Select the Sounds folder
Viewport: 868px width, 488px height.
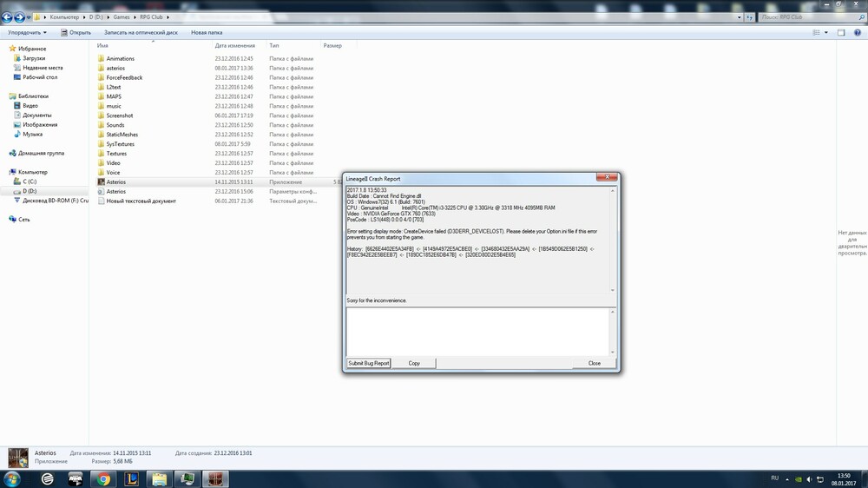coord(115,125)
